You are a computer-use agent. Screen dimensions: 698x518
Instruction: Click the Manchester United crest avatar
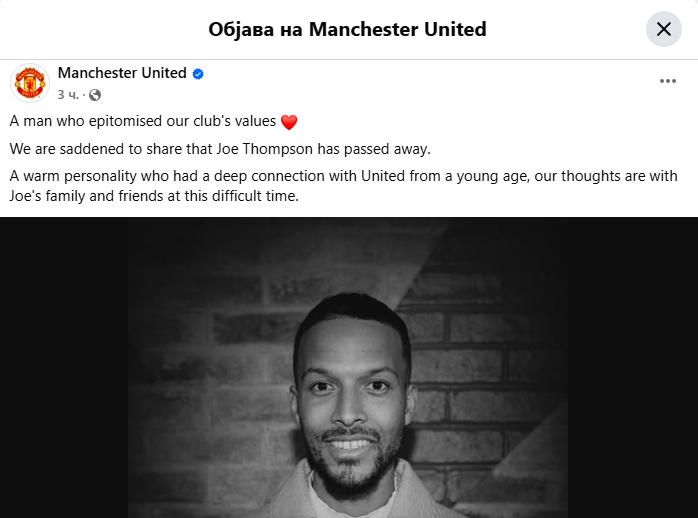pyautogui.click(x=30, y=83)
